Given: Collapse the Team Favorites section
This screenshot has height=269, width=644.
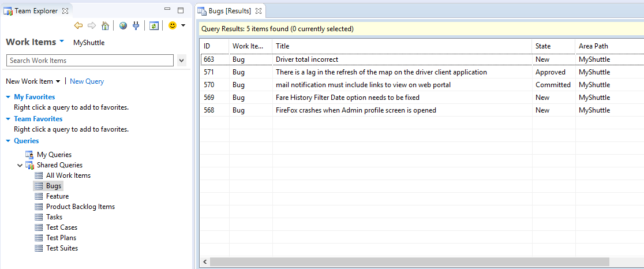Looking at the screenshot, I should 9,119.
